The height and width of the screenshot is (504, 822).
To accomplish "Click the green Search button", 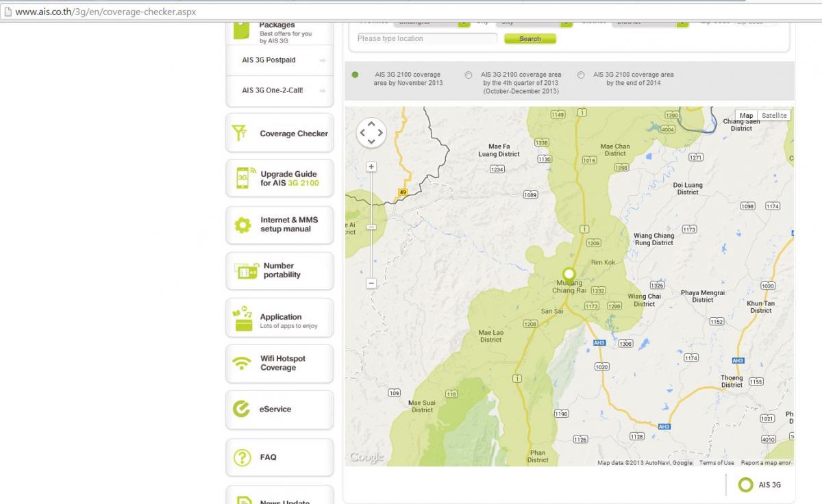I will (x=530, y=39).
